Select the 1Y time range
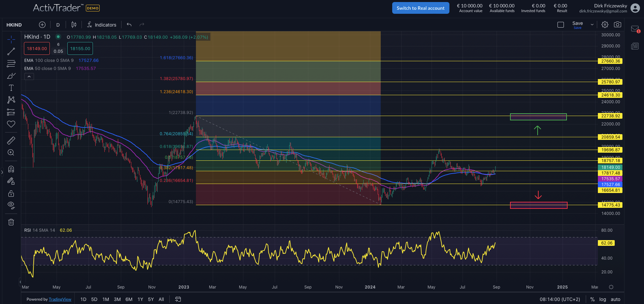 140,299
